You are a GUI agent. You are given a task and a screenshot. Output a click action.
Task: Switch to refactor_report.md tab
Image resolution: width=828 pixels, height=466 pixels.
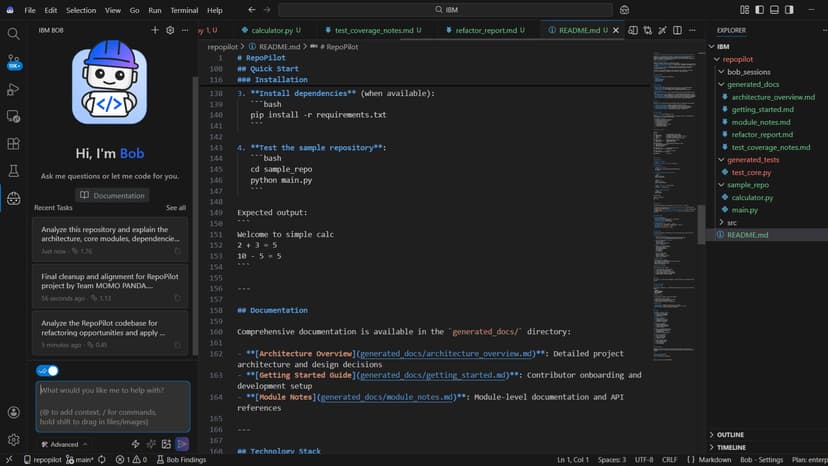[486, 30]
